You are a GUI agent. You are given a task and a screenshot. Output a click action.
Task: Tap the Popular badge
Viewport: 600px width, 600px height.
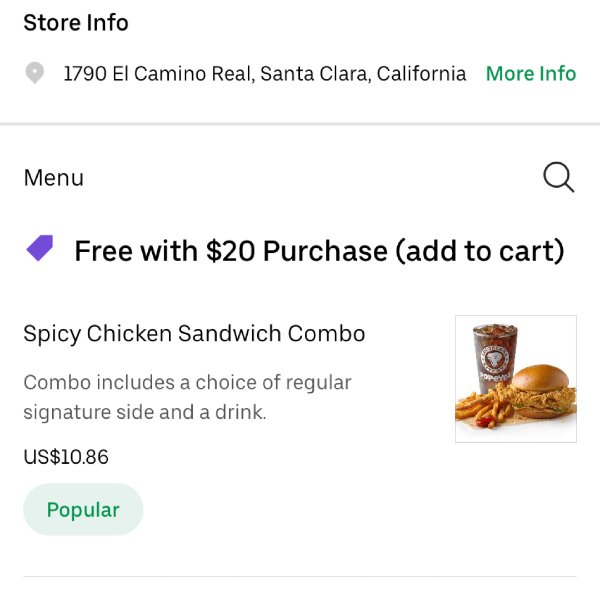(x=83, y=509)
